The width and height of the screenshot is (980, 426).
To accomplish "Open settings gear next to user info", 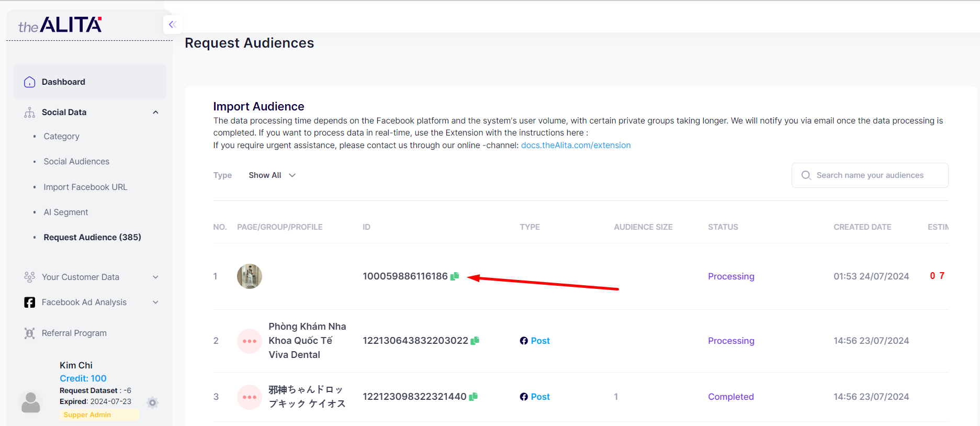I will 152,402.
